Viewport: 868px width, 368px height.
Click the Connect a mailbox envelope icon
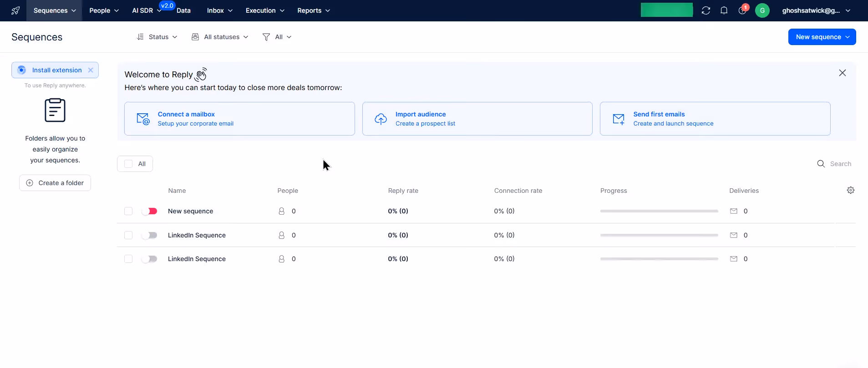[x=143, y=119]
